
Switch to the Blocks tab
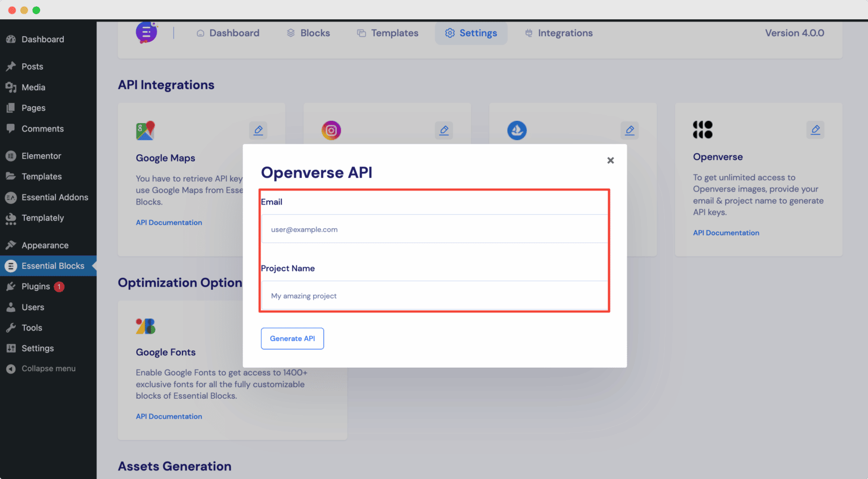pos(308,33)
